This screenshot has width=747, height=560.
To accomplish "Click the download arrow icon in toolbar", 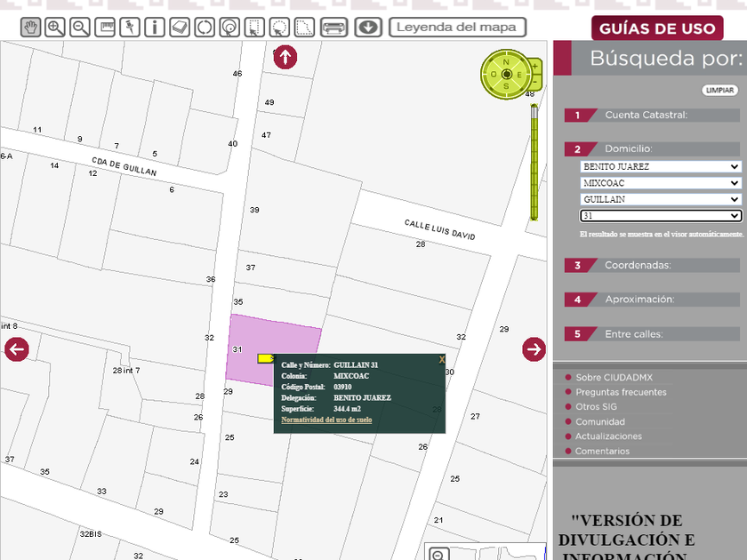I will coord(368,28).
